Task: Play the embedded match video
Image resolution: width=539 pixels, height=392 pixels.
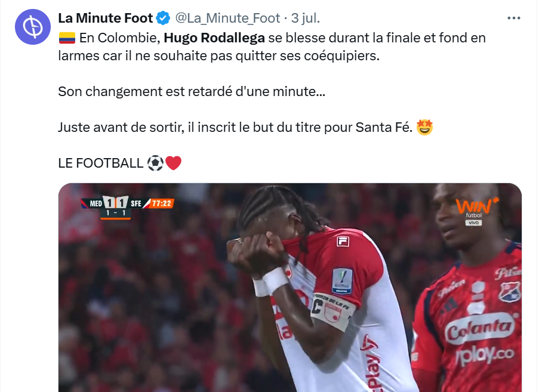Action: pyautogui.click(x=290, y=288)
